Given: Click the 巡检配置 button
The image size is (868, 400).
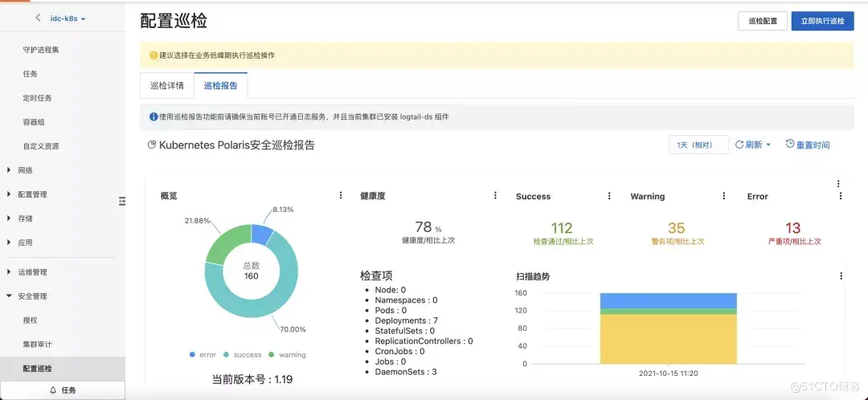Looking at the screenshot, I should [x=763, y=21].
